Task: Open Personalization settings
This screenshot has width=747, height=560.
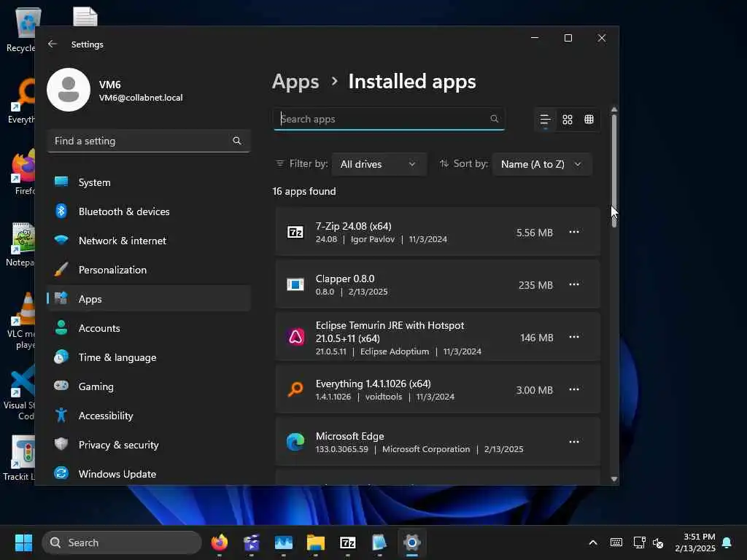Action: (x=149, y=270)
